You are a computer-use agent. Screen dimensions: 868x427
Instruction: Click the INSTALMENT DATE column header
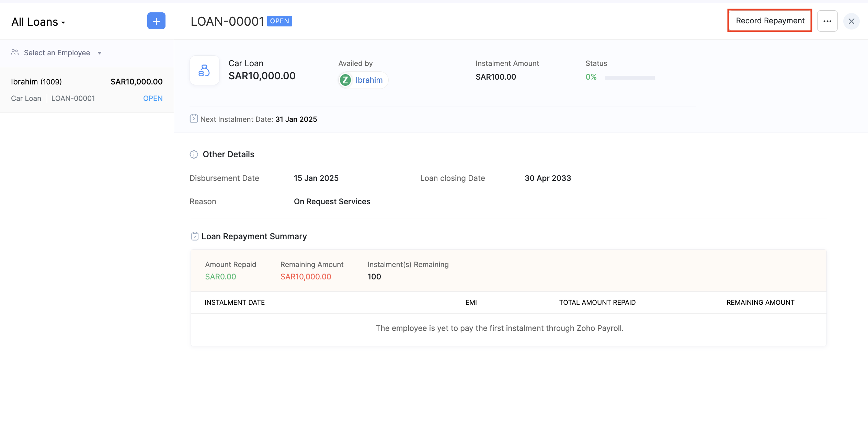pos(235,302)
